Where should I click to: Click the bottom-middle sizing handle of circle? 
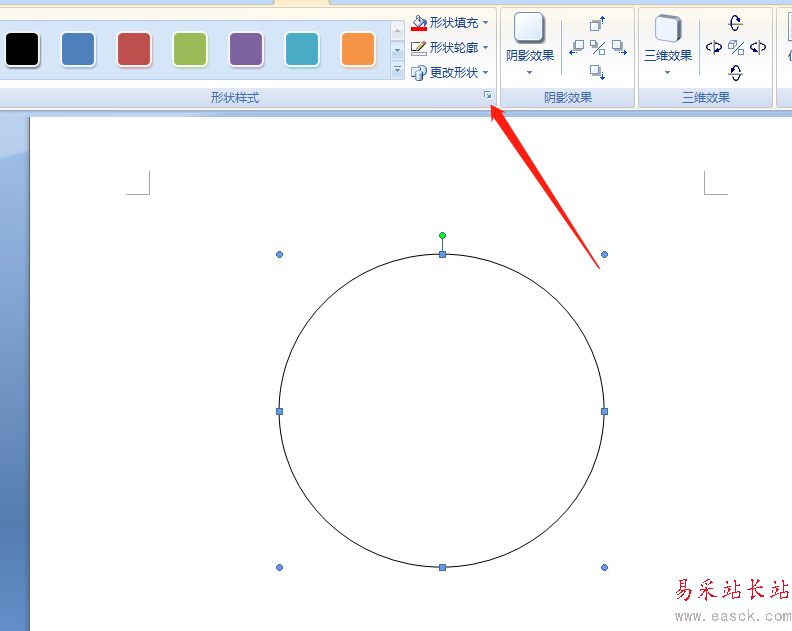442,567
